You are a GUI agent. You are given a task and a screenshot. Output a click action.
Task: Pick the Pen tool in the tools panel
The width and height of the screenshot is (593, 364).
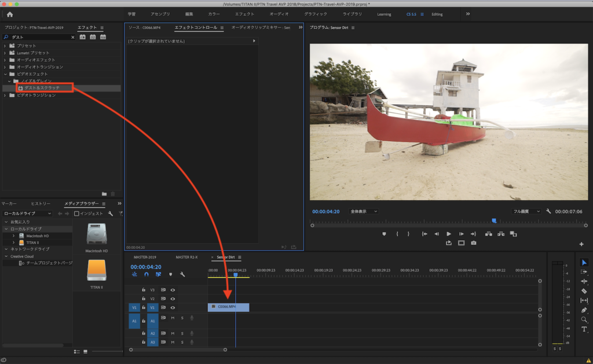(x=584, y=310)
